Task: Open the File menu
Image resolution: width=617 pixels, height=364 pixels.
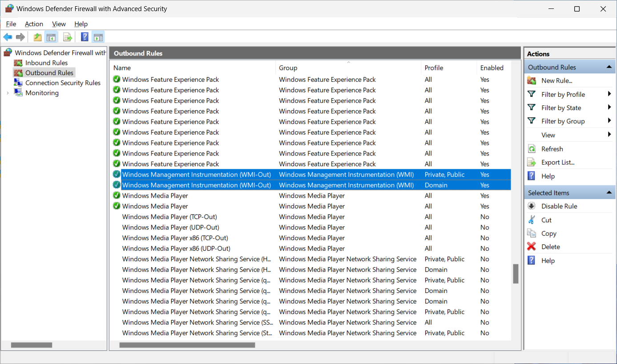Action: [x=11, y=24]
